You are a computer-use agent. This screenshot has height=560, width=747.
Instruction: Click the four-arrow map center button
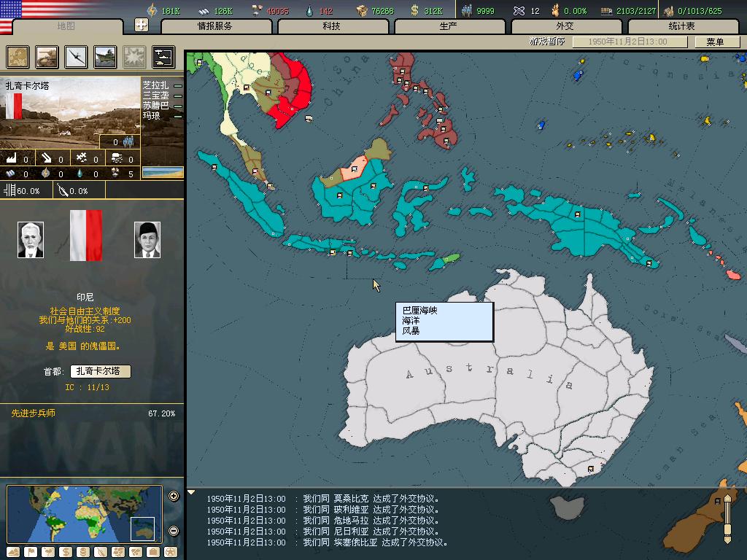coord(142,25)
